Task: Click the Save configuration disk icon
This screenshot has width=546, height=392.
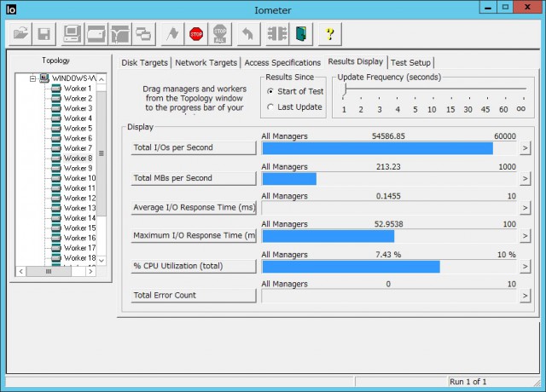Action: tap(44, 35)
